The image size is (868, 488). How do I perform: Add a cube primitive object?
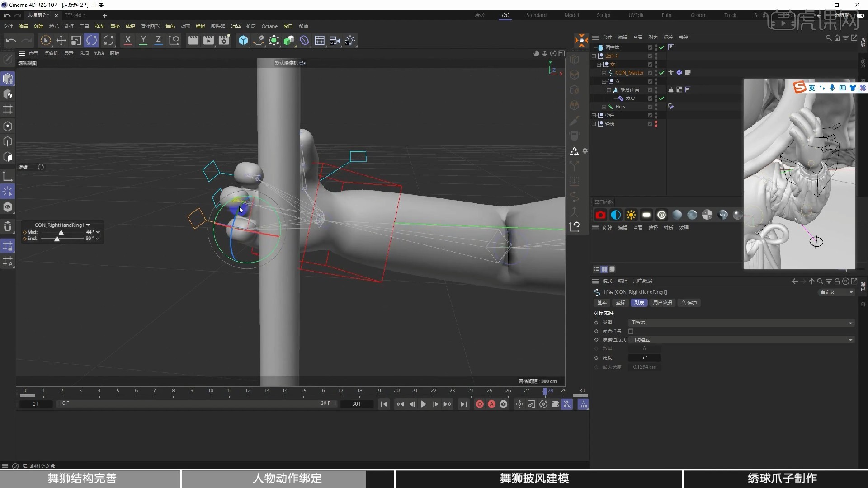(x=243, y=41)
